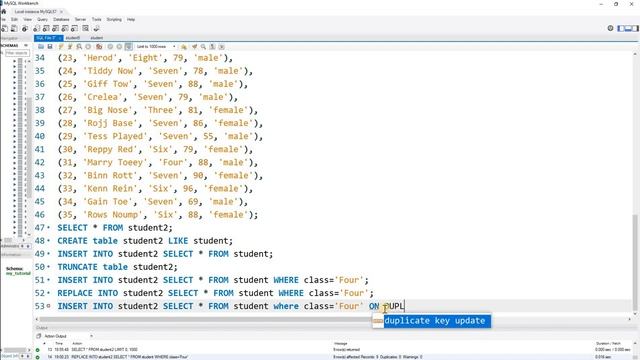Screen dimensions: 640x360
Task: Click line 50 'TRUNCATE table student2;'
Action: (x=117, y=267)
